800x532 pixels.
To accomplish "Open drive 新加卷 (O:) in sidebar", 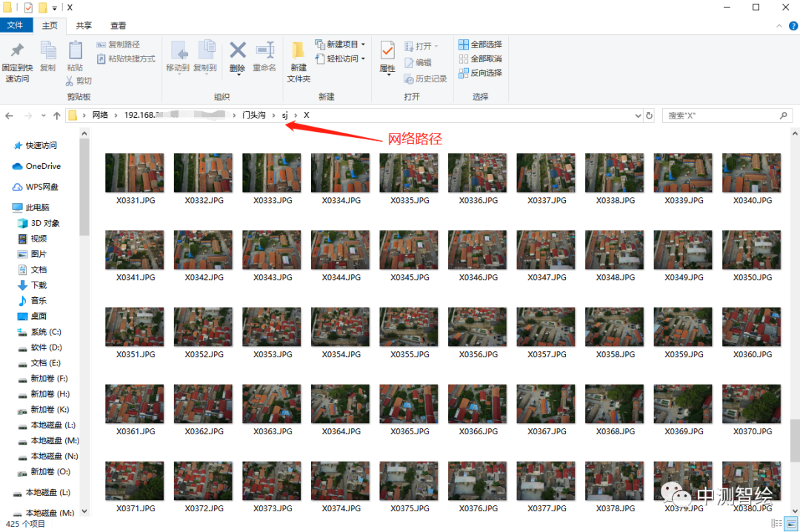I will coord(44,471).
